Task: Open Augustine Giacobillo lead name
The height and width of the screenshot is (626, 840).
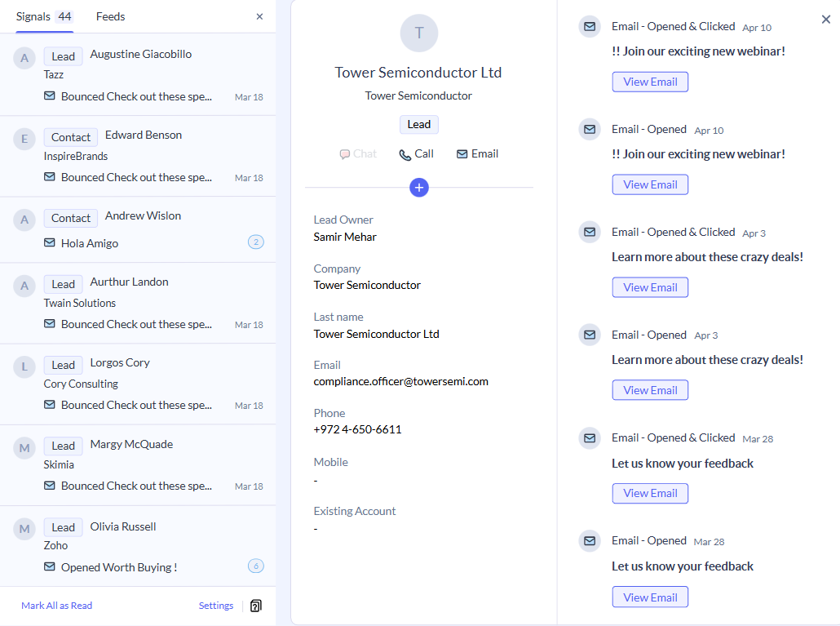Action: (x=141, y=54)
